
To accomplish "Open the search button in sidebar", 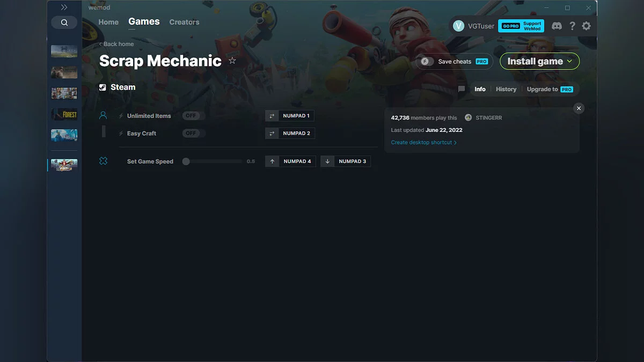I will [x=64, y=23].
